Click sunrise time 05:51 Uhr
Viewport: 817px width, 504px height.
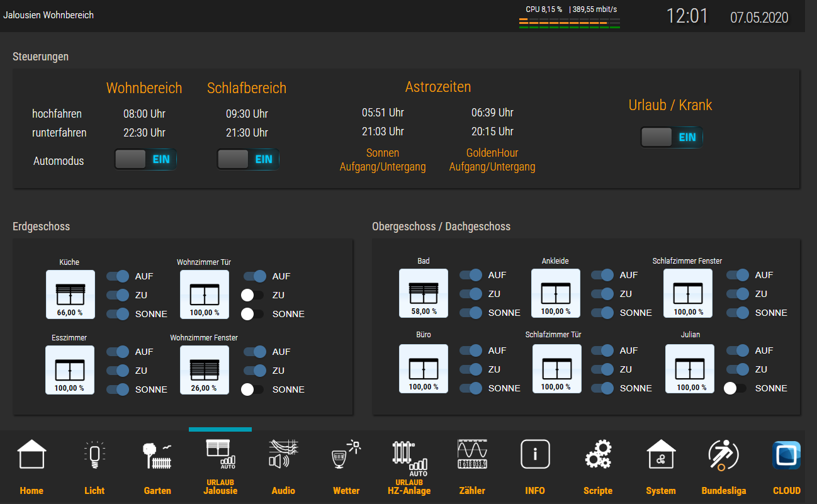383,113
